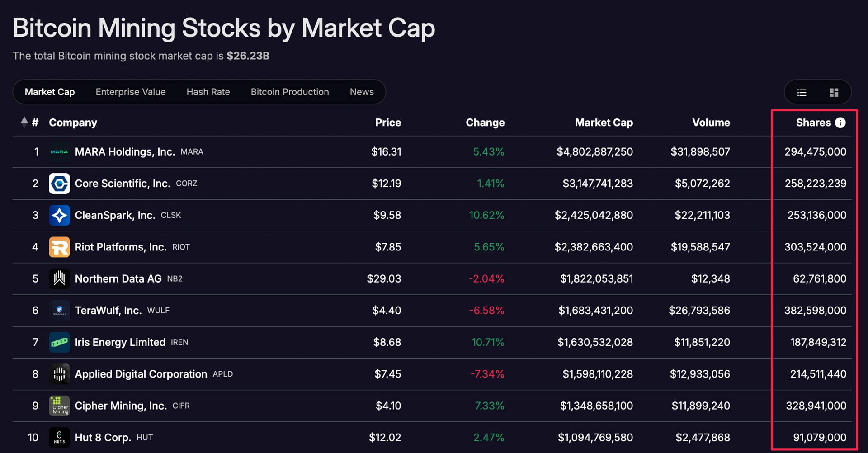Sort by Volume column header
The height and width of the screenshot is (453, 868).
[x=711, y=123]
